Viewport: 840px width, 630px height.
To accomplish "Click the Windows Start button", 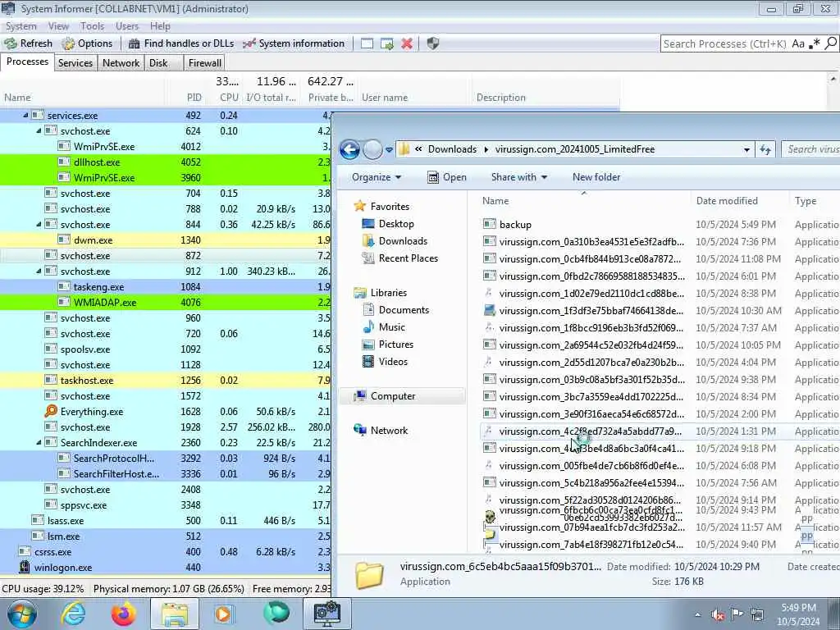I will click(21, 614).
